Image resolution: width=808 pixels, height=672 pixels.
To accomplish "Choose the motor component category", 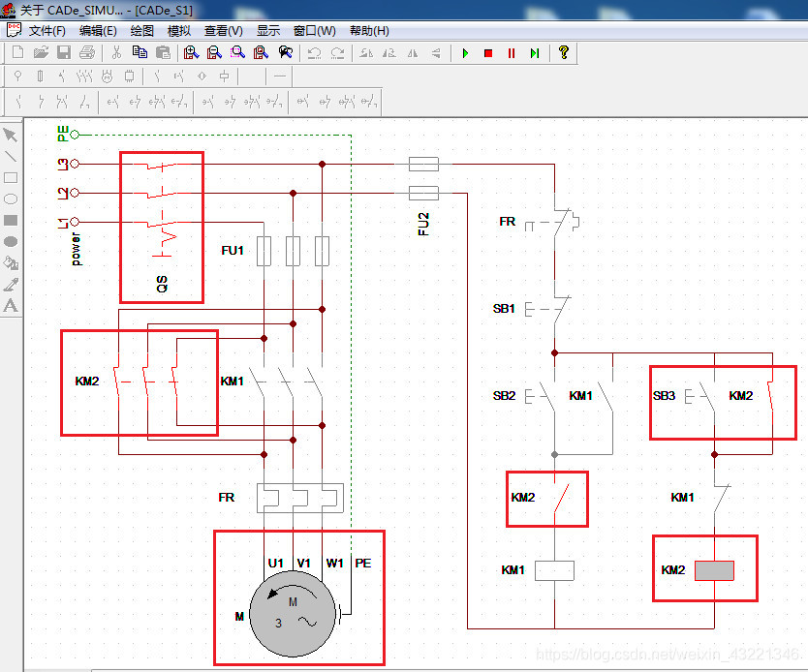I will pos(107,76).
